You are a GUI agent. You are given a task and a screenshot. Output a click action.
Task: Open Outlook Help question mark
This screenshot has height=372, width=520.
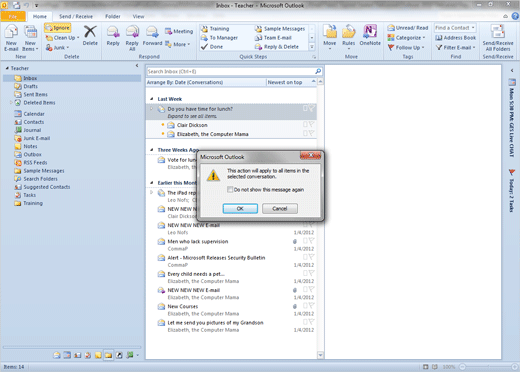[515, 16]
